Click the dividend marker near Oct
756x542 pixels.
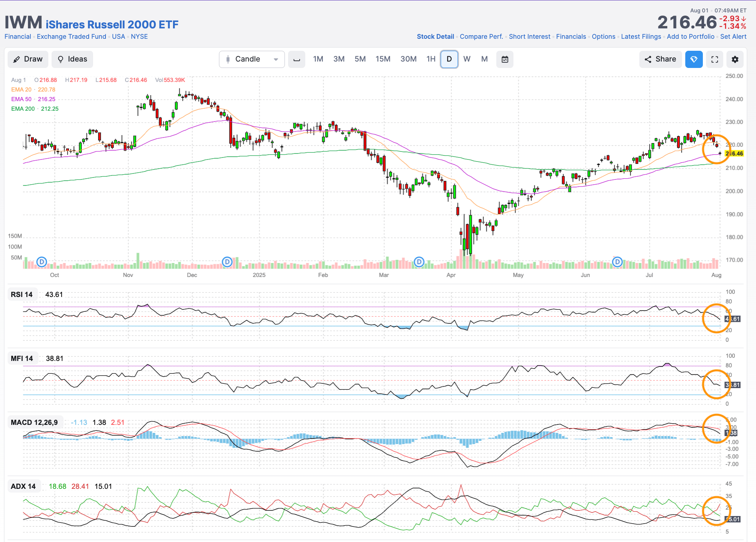(x=42, y=262)
